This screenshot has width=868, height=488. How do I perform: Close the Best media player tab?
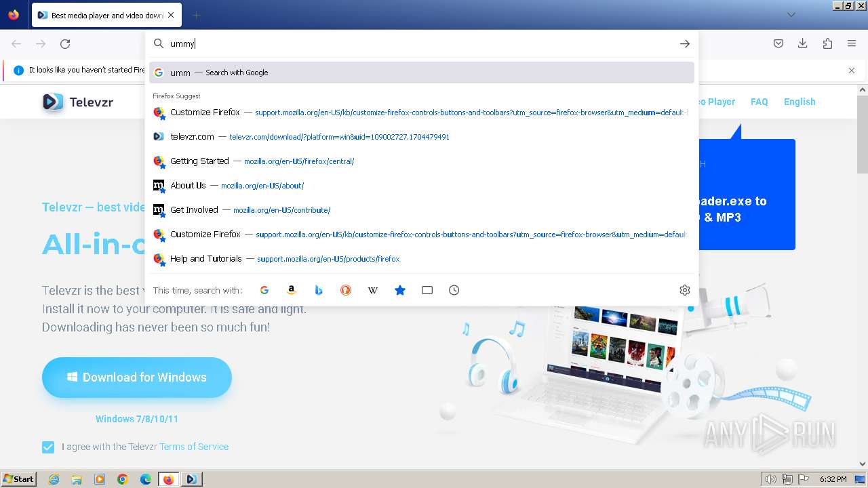pos(170,15)
